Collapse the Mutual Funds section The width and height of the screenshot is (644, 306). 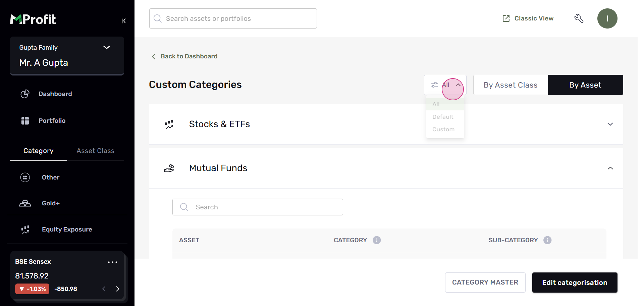point(610,168)
